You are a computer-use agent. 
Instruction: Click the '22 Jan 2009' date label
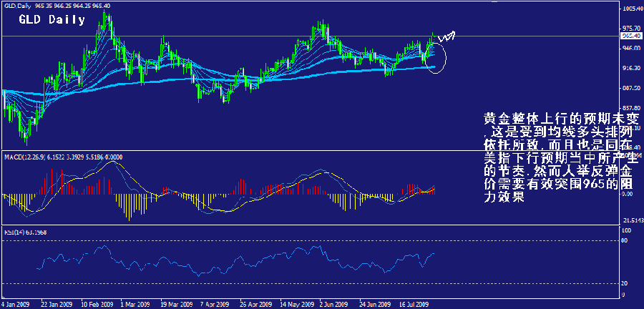pos(57,305)
